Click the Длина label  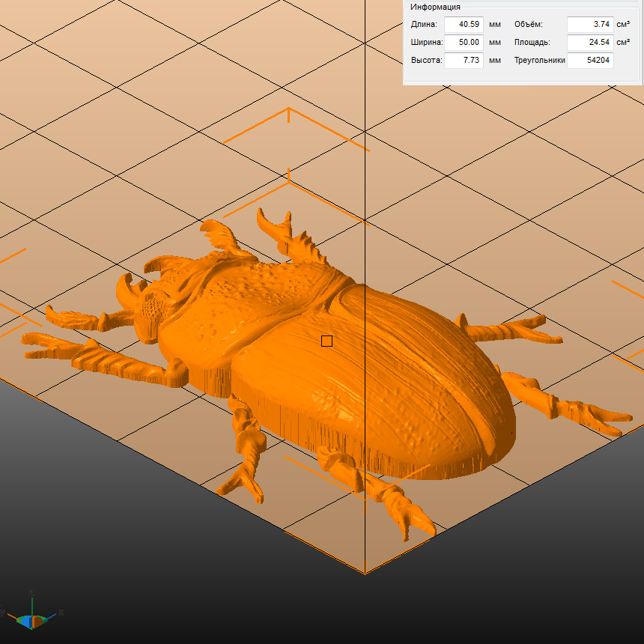[x=424, y=25]
